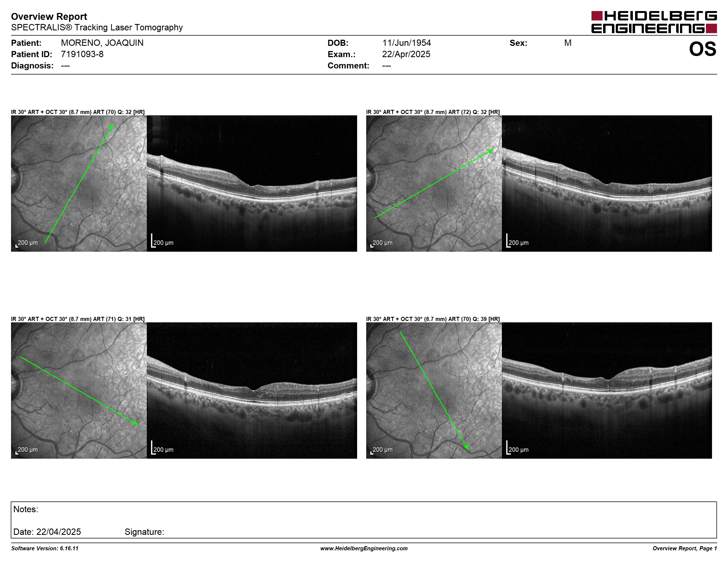Click the 200 µm scale bar in bottom-right OCT scan
This screenshot has height=563, width=728.
pos(517,448)
